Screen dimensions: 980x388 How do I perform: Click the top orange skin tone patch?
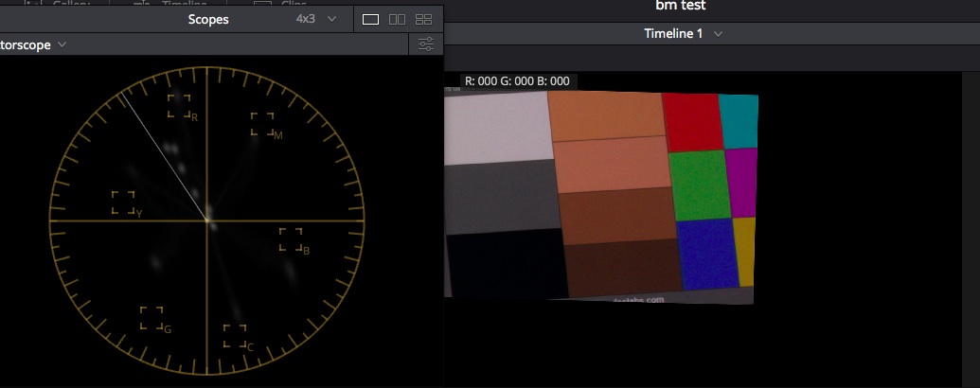606,116
